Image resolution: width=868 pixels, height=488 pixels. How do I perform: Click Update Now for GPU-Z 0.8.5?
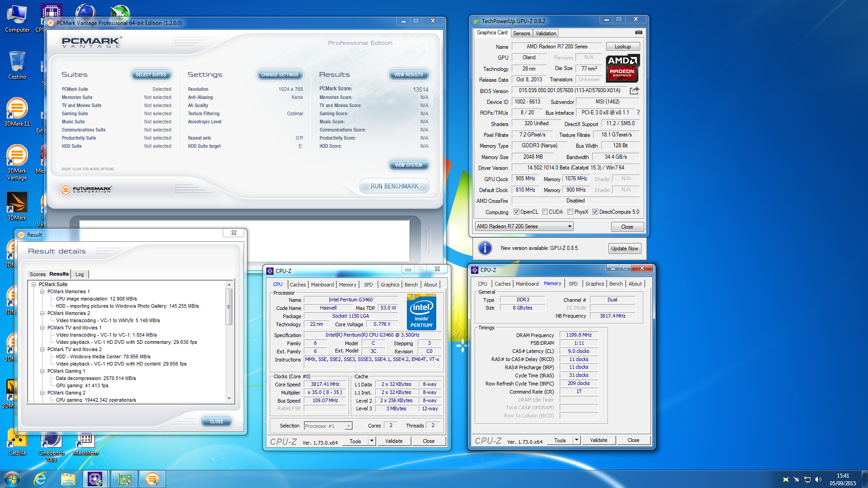coord(625,249)
